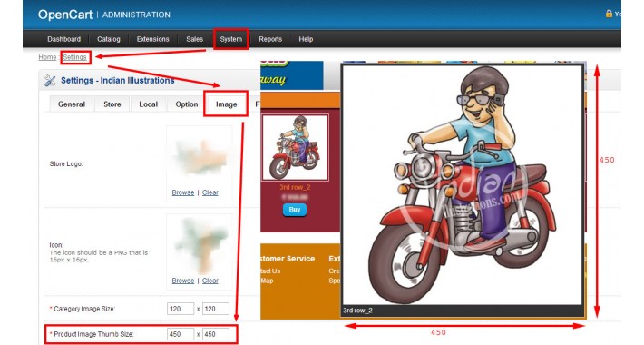644x345 pixels.
Task: Click the '3rd row_2' popup caption
Action: tap(357, 310)
